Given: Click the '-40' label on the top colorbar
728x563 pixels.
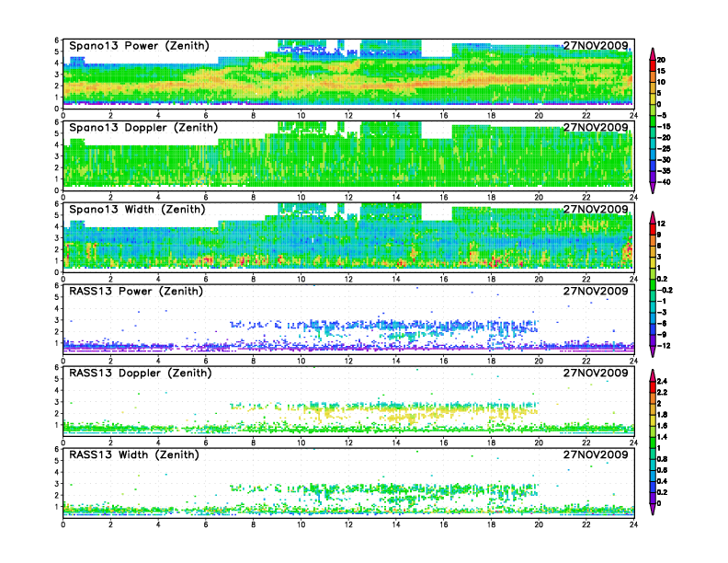Looking at the screenshot, I should tap(664, 182).
